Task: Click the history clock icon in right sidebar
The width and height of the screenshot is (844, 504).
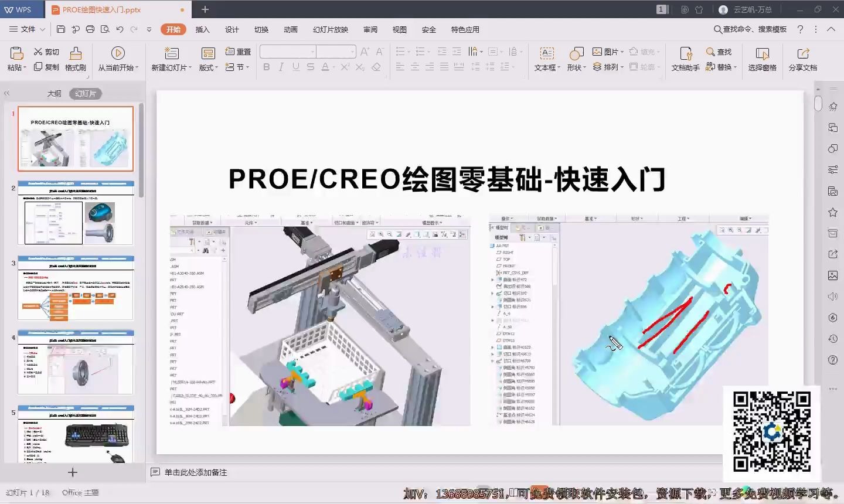Action: click(x=833, y=339)
